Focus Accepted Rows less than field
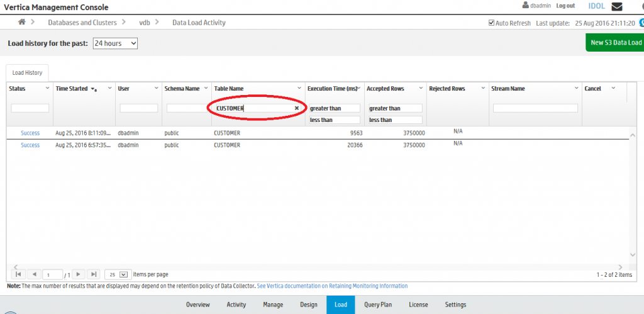 click(396, 120)
